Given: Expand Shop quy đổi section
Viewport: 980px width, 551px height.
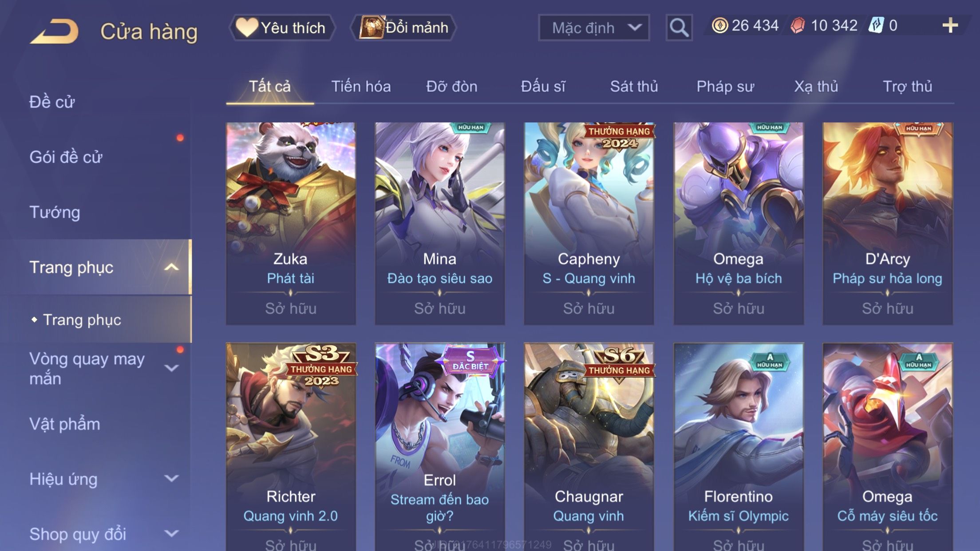Looking at the screenshot, I should [171, 533].
